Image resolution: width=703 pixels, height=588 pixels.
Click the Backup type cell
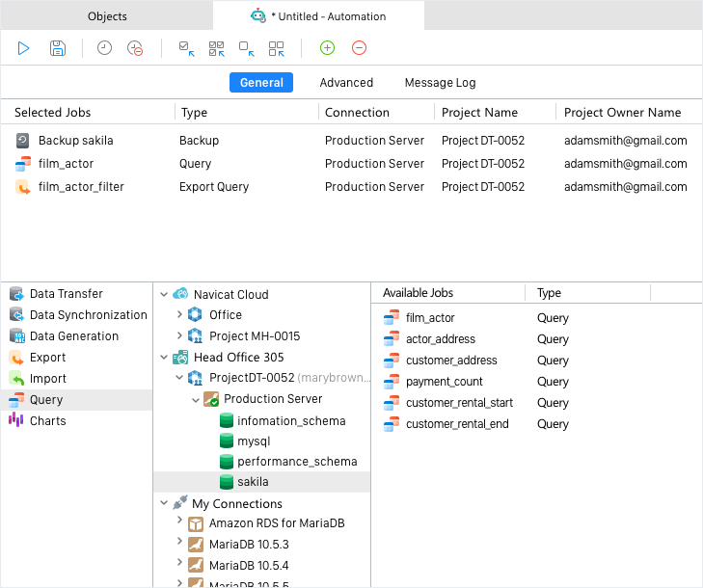(x=199, y=141)
